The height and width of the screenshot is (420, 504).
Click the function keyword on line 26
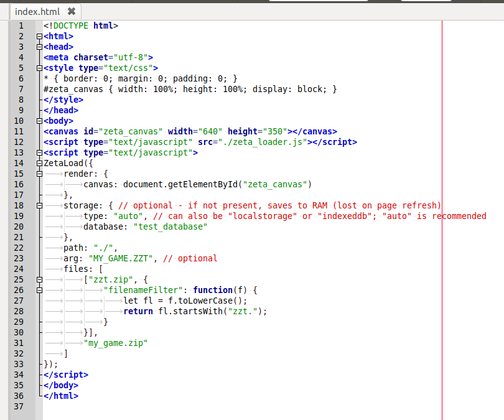pyautogui.click(x=213, y=290)
